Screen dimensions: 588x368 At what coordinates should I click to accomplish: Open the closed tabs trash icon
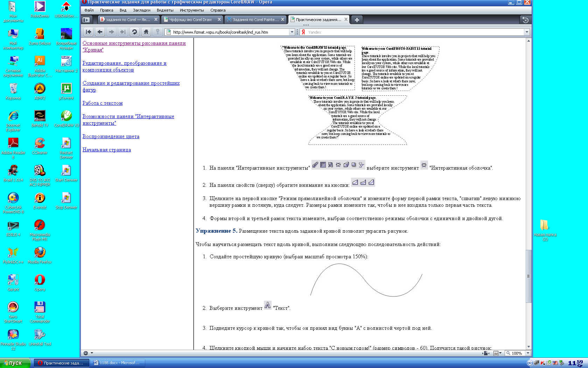525,20
